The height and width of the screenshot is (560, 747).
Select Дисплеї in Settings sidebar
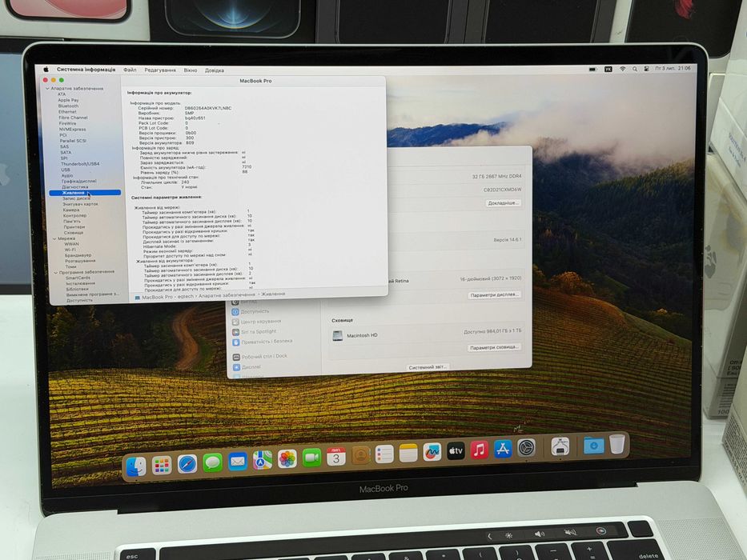[247, 367]
